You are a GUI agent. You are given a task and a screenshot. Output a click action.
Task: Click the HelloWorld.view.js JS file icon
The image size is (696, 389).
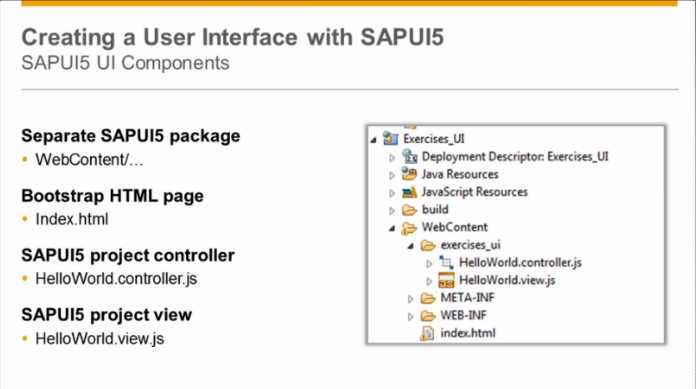446,281
